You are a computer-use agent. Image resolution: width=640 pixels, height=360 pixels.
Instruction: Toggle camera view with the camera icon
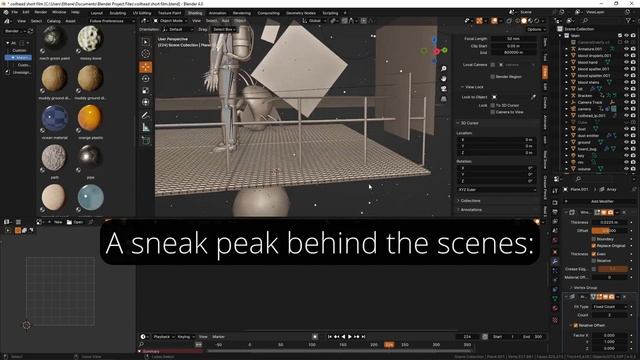pyautogui.click(x=444, y=89)
